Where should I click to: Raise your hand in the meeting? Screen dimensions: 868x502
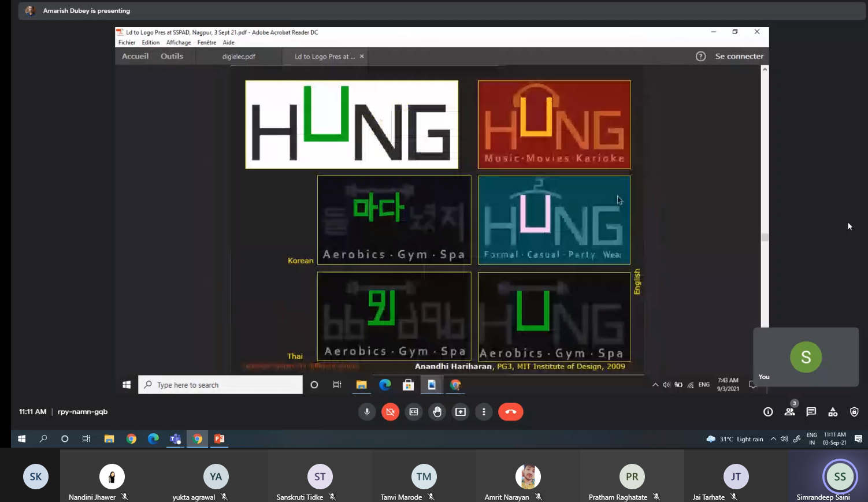click(437, 412)
